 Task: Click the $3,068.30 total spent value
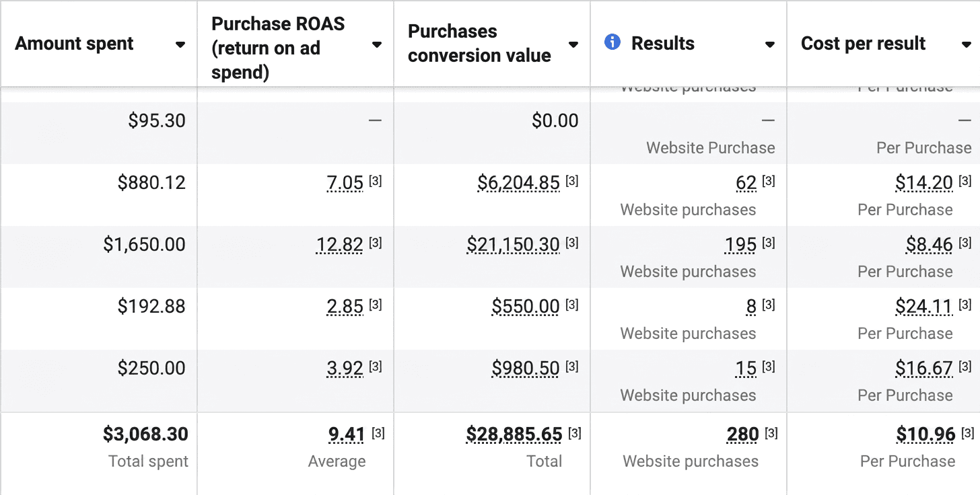click(x=145, y=434)
